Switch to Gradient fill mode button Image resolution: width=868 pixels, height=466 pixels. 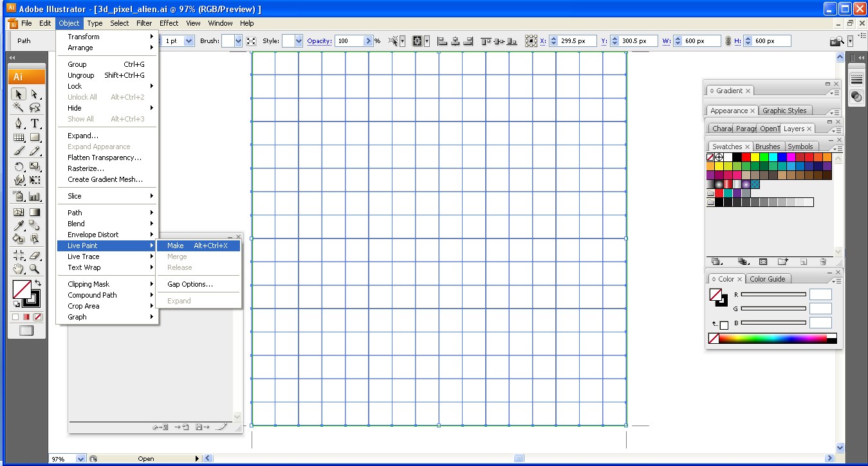tap(26, 317)
